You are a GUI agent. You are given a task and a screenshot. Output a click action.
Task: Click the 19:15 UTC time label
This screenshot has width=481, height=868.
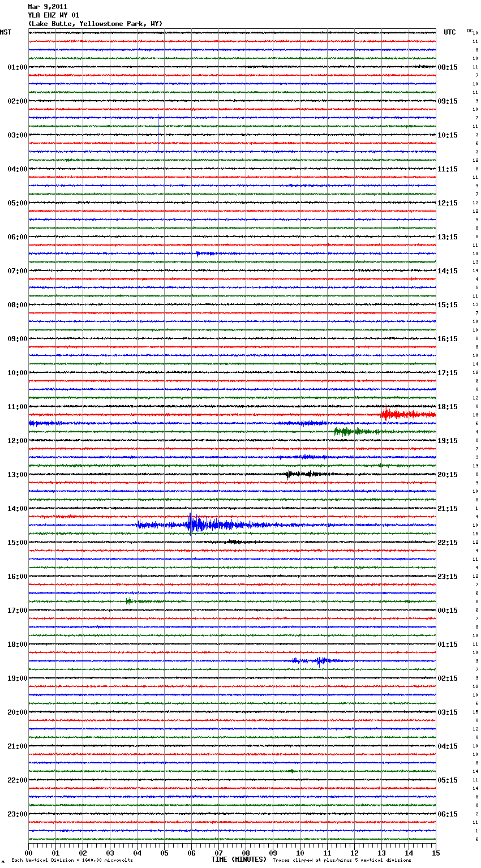(448, 441)
